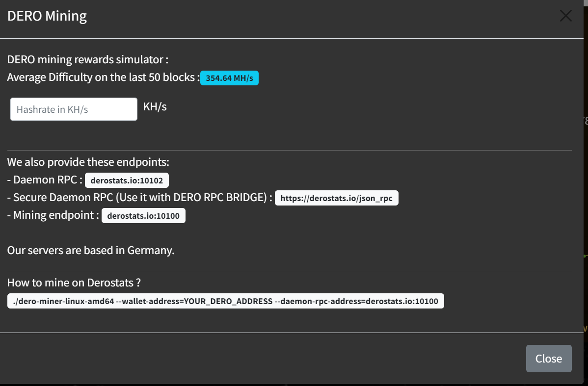Select the Daemon RPC address derostats.io:10102
The height and width of the screenshot is (386, 588).
pyautogui.click(x=127, y=180)
